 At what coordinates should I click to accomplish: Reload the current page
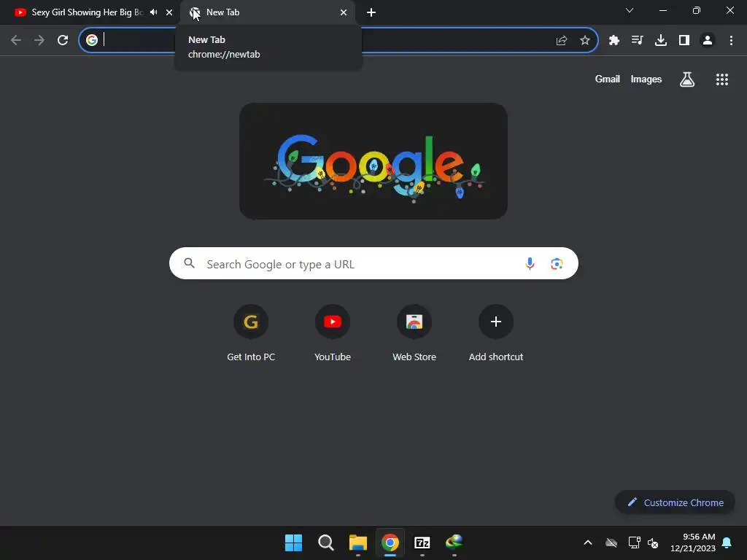(x=63, y=41)
